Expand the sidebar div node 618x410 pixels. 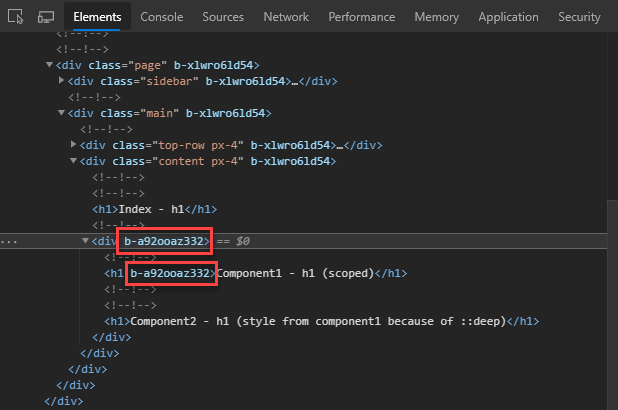tap(62, 81)
